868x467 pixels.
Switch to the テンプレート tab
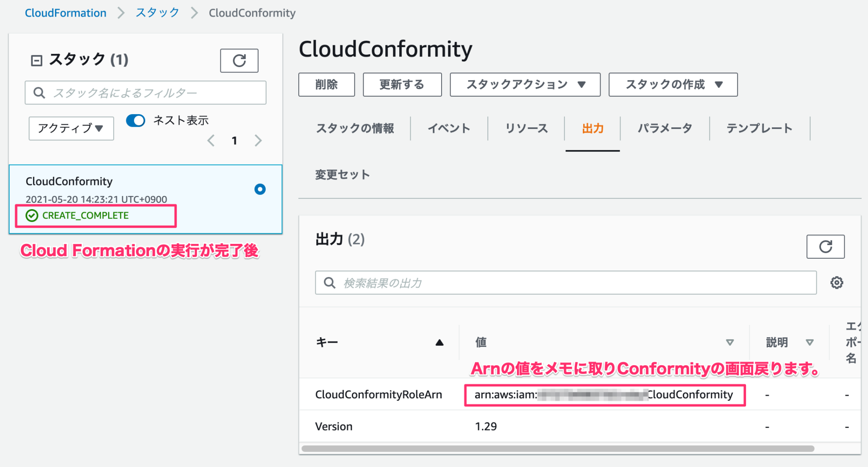pyautogui.click(x=759, y=128)
